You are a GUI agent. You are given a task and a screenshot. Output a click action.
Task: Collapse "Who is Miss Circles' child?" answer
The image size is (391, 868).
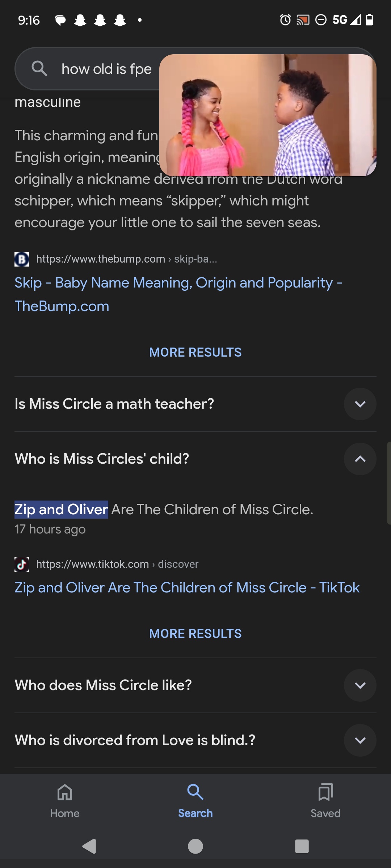pyautogui.click(x=360, y=459)
